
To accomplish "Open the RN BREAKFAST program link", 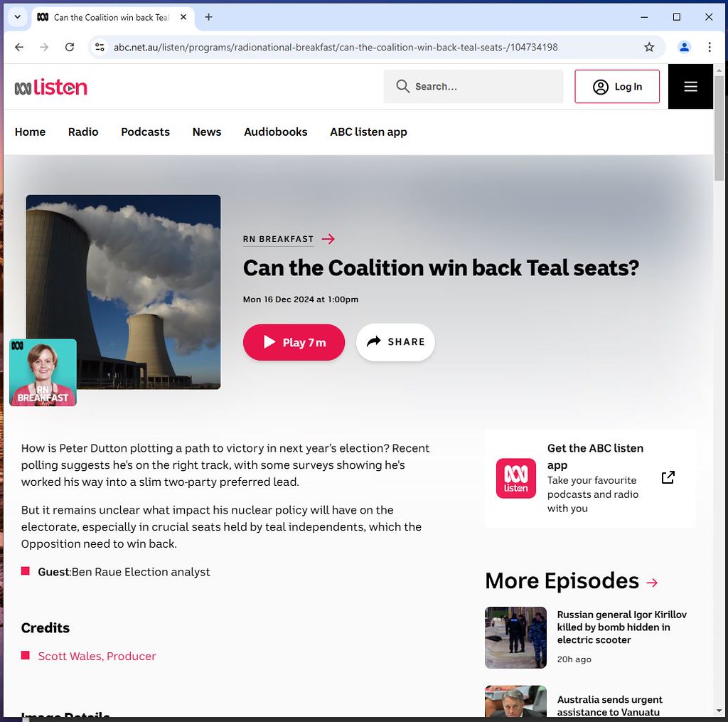I will click(x=278, y=239).
